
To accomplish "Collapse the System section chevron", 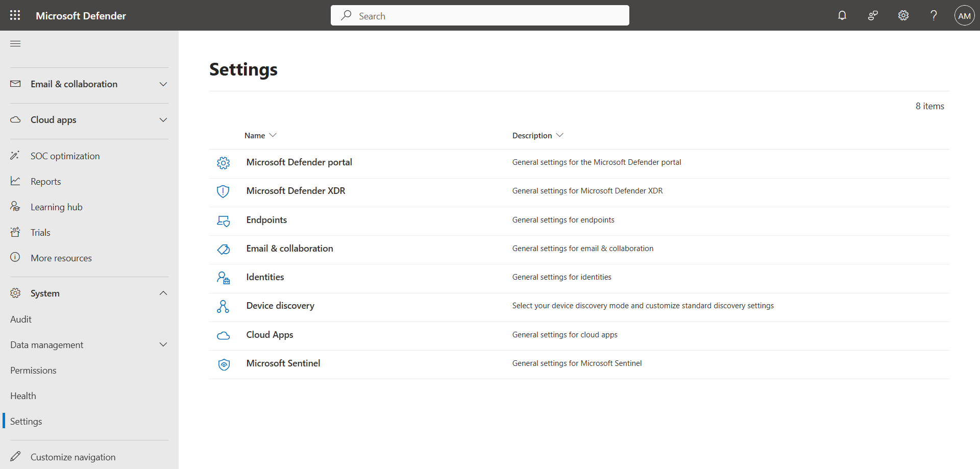I will (163, 293).
